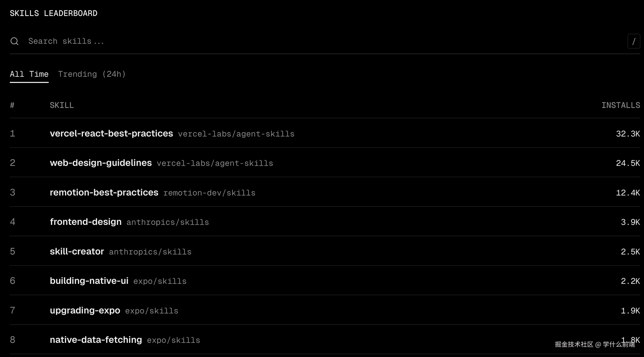Screen dimensions: 644x357
Task: Click the slash shortcut key badge
Action: tap(633, 41)
